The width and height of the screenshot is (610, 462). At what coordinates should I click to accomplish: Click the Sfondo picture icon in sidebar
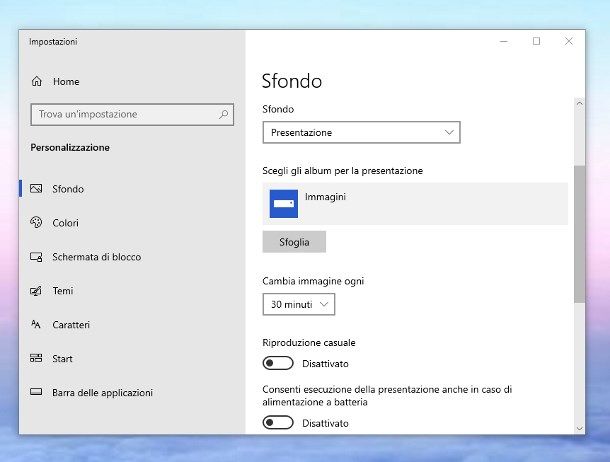[x=36, y=189]
